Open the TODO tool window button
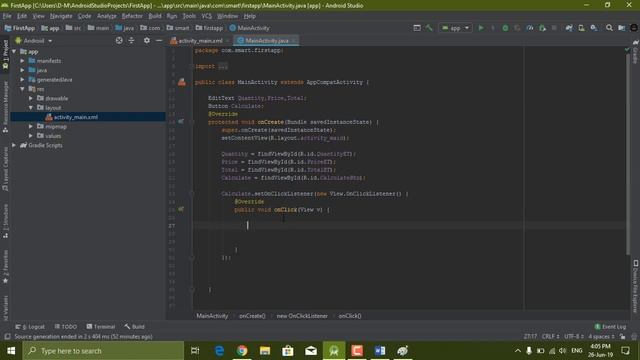Screen dimensions: 640x360 pyautogui.click(x=66, y=327)
